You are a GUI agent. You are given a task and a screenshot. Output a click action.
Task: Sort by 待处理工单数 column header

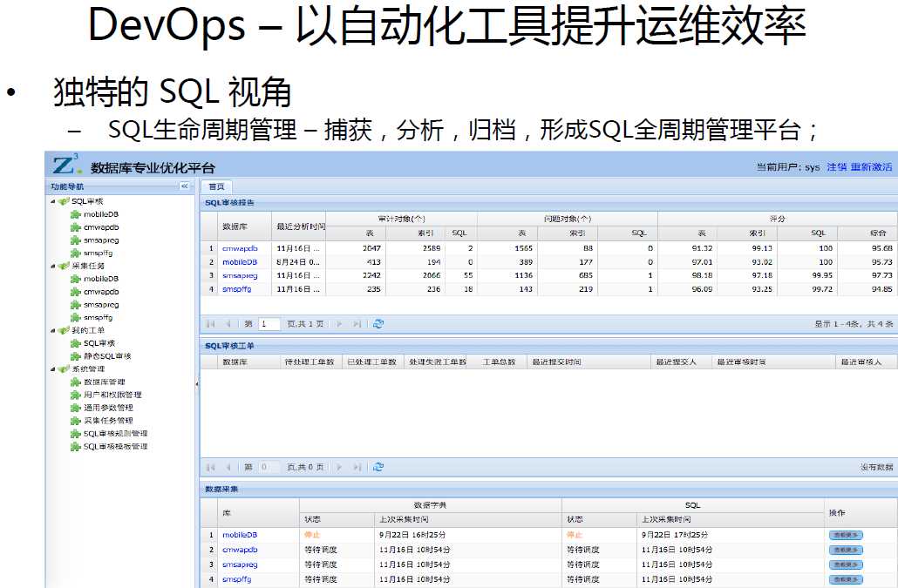(x=310, y=362)
